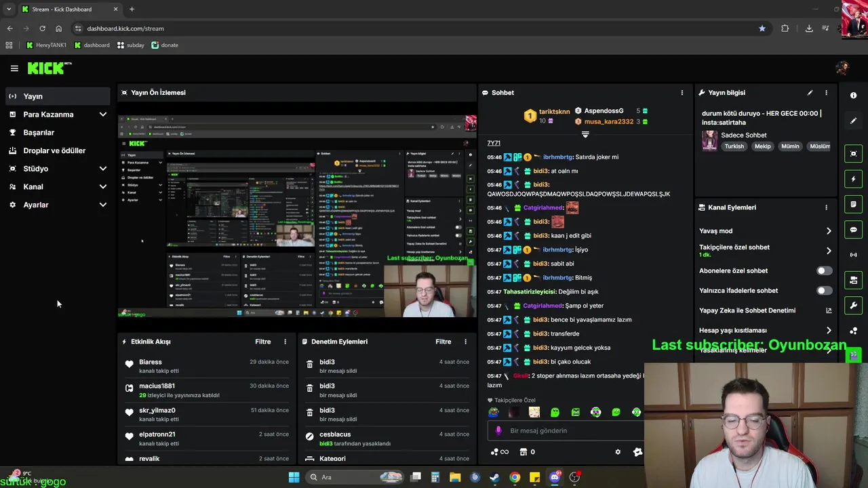868x488 pixels.
Task: Toggle chat bubble widget in right rail
Action: click(x=853, y=230)
